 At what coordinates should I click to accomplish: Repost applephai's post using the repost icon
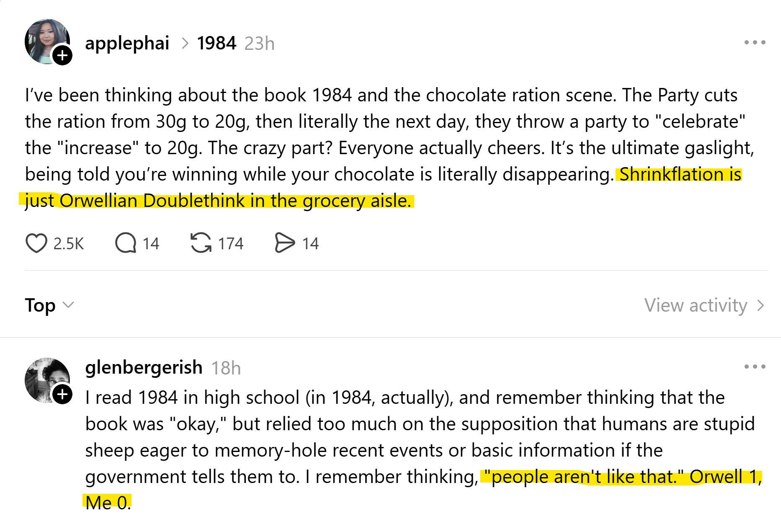(x=201, y=243)
